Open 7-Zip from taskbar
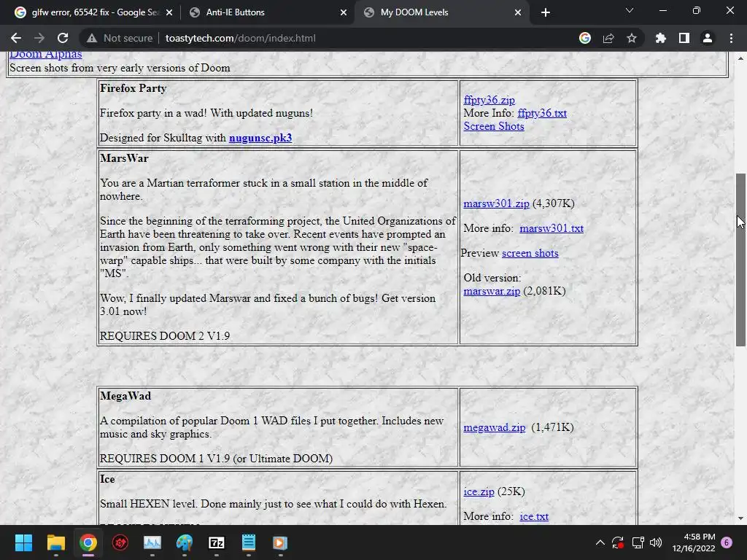Image resolution: width=747 pixels, height=560 pixels. pyautogui.click(x=216, y=542)
